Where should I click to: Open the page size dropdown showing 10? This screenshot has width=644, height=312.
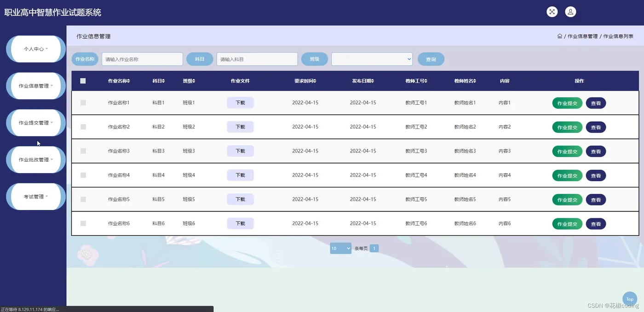click(341, 248)
